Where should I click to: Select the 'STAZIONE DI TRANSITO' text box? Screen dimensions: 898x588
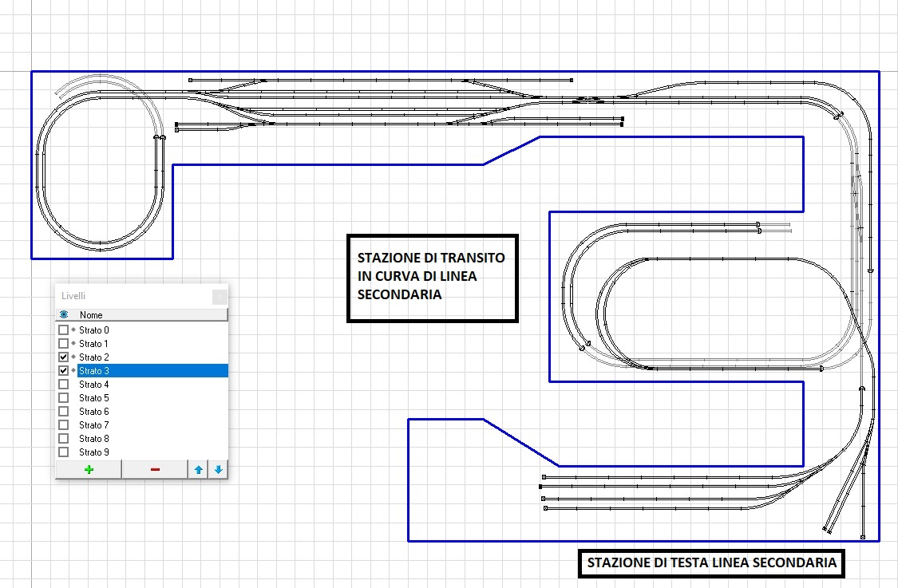click(x=433, y=278)
